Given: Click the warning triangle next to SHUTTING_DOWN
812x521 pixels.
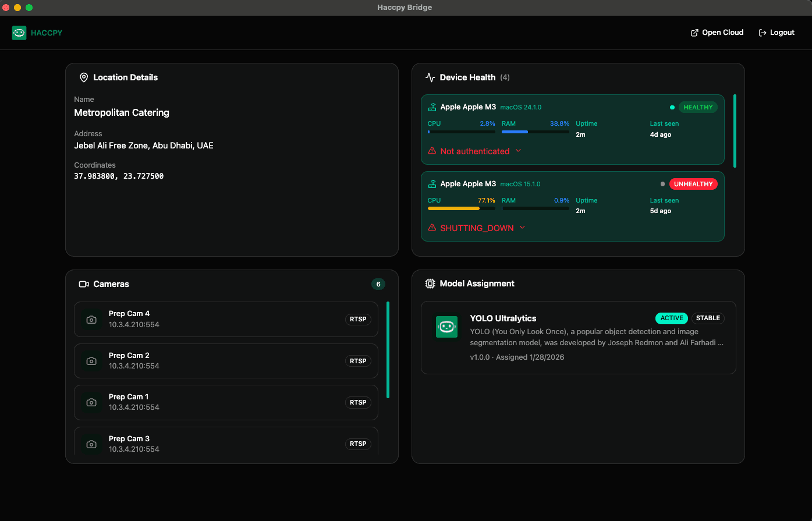Looking at the screenshot, I should [x=432, y=228].
